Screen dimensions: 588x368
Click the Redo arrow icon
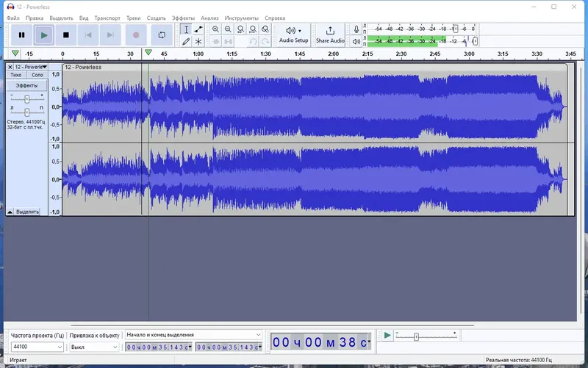tap(265, 42)
